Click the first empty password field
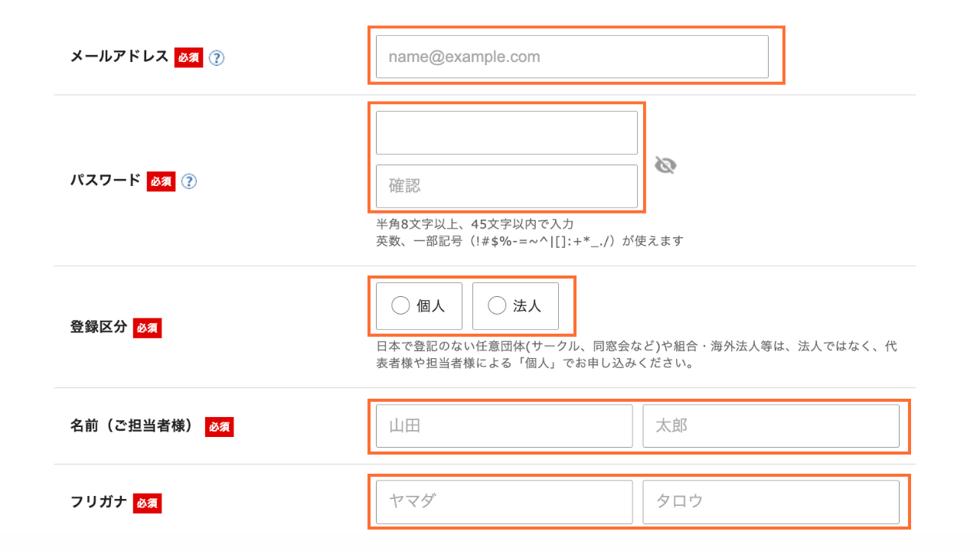Viewport: 980px width, 551px height. pos(507,132)
